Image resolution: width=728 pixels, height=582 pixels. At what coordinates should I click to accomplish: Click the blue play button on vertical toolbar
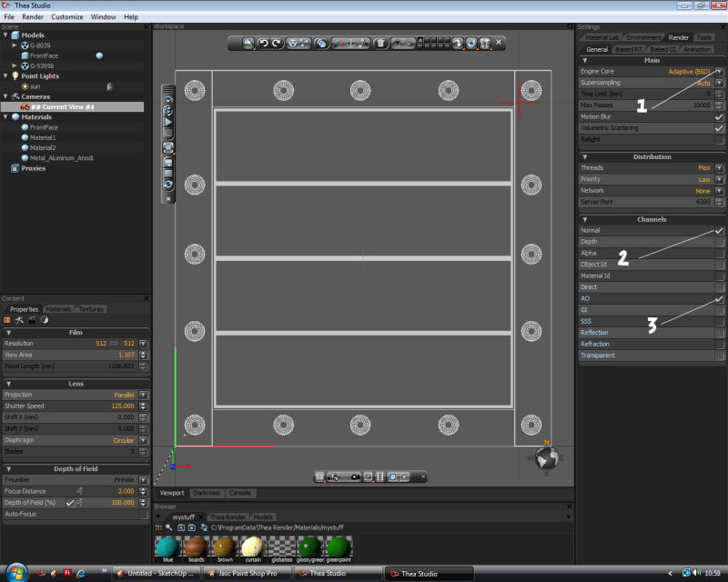coord(168,121)
